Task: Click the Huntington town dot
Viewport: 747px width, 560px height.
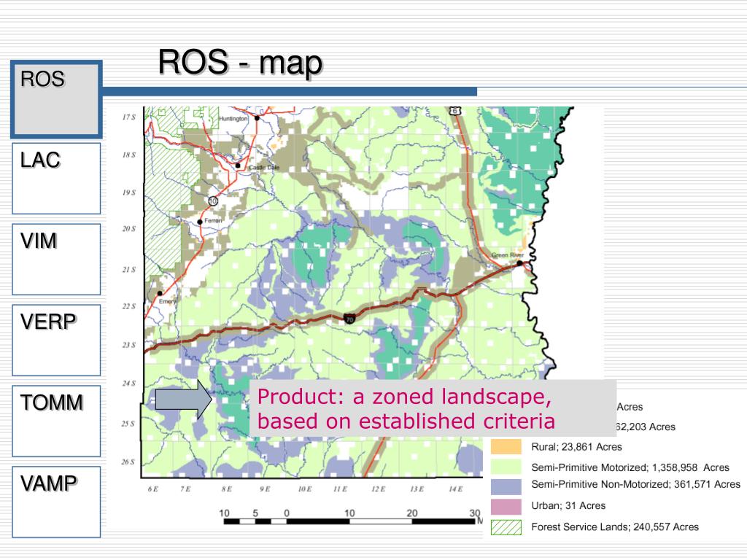Action: click(257, 117)
